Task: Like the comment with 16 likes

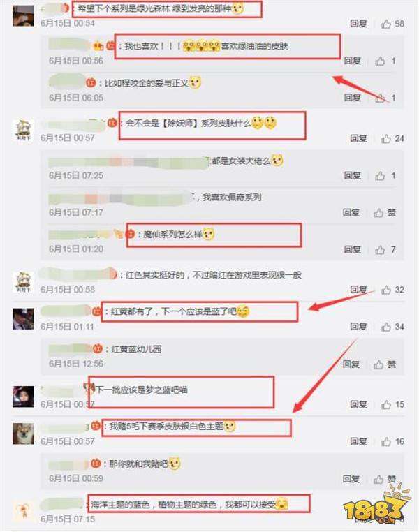Action: pyautogui.click(x=385, y=441)
